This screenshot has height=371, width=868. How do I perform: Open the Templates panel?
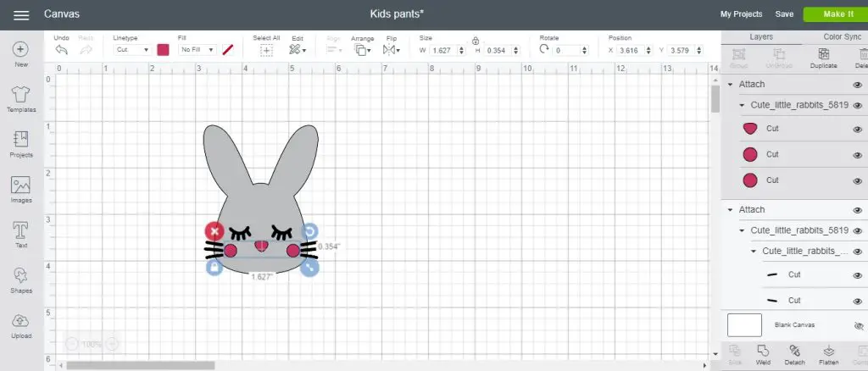click(21, 99)
